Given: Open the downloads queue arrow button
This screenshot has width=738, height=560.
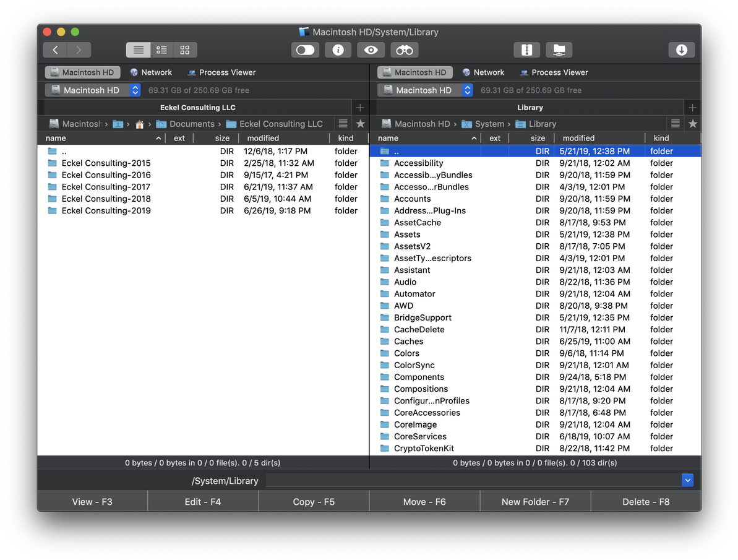Looking at the screenshot, I should click(682, 50).
